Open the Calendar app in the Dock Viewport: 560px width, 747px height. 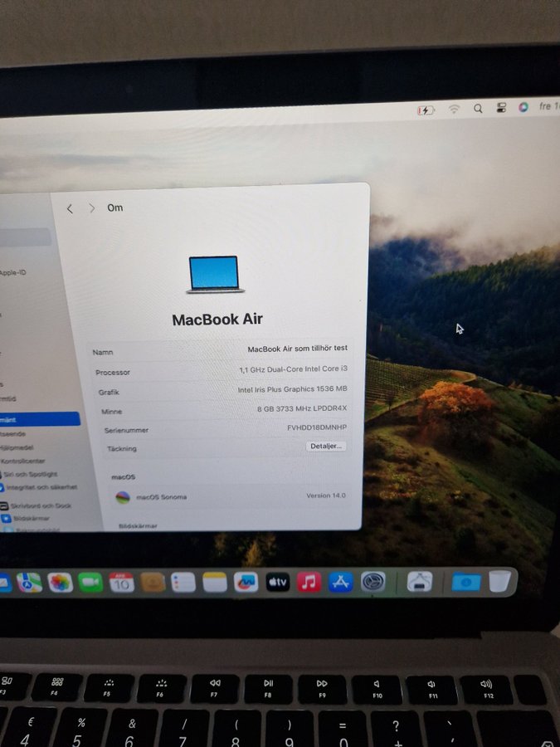click(x=121, y=583)
